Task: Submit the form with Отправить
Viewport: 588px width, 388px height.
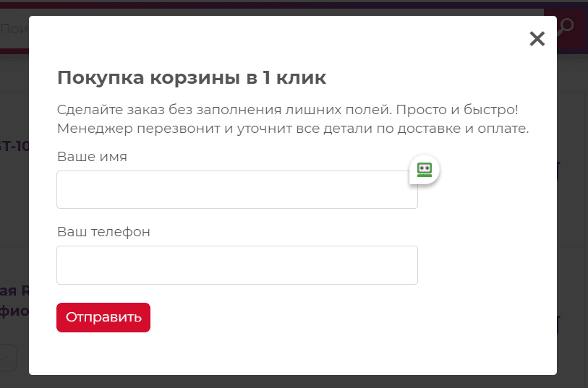Action: point(103,318)
